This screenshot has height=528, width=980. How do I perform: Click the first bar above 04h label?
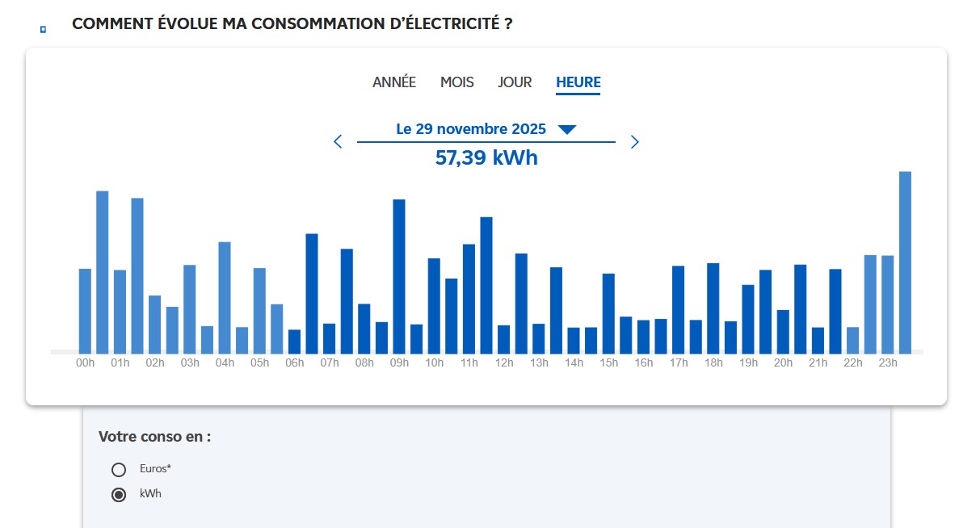click(x=225, y=297)
